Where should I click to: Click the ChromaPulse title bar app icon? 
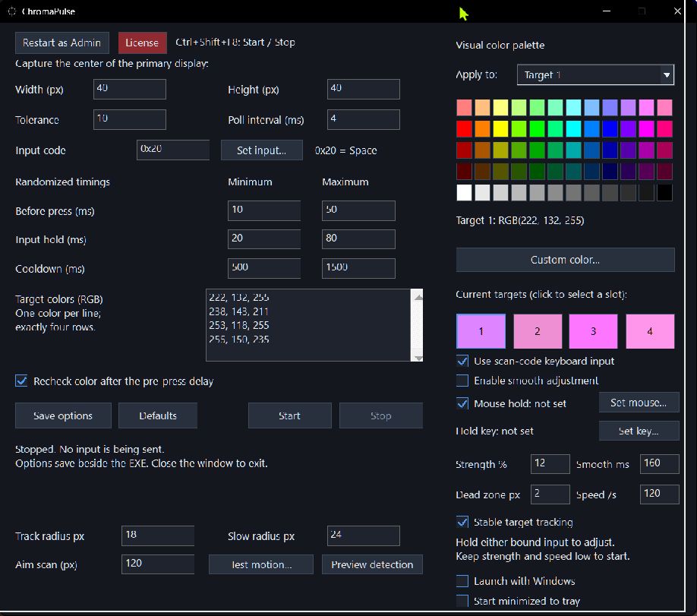pos(12,11)
